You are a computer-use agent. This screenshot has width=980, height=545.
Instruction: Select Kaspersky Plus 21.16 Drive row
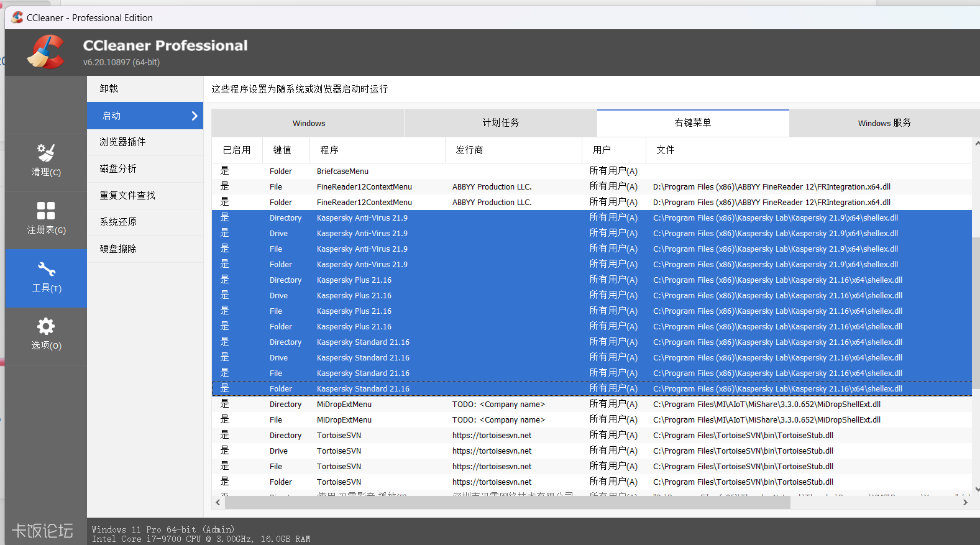tap(592, 295)
